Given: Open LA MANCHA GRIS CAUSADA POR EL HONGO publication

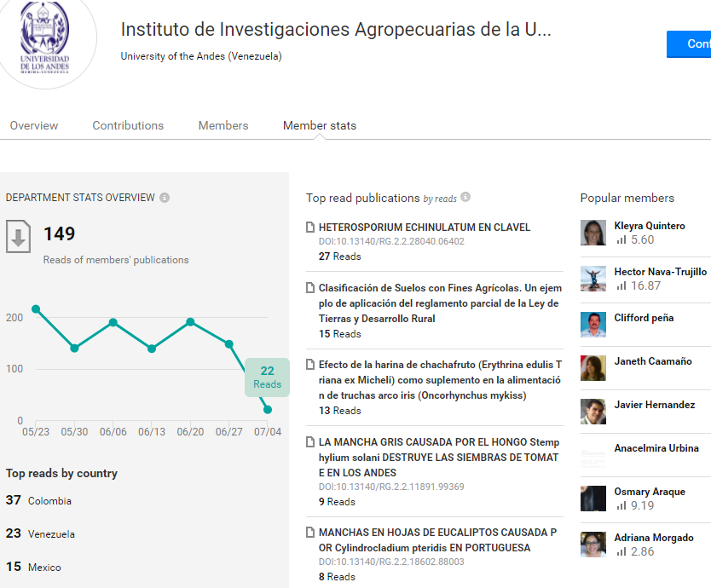Looking at the screenshot, I should point(439,457).
